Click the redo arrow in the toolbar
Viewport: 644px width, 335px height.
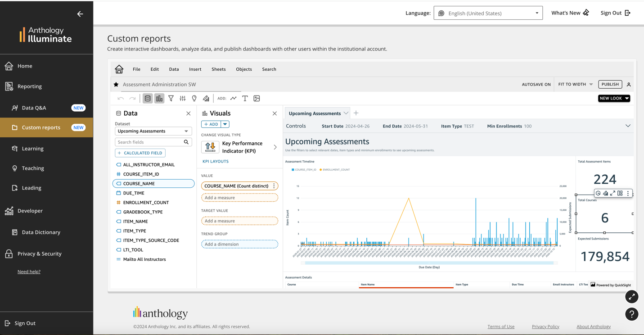[132, 98]
